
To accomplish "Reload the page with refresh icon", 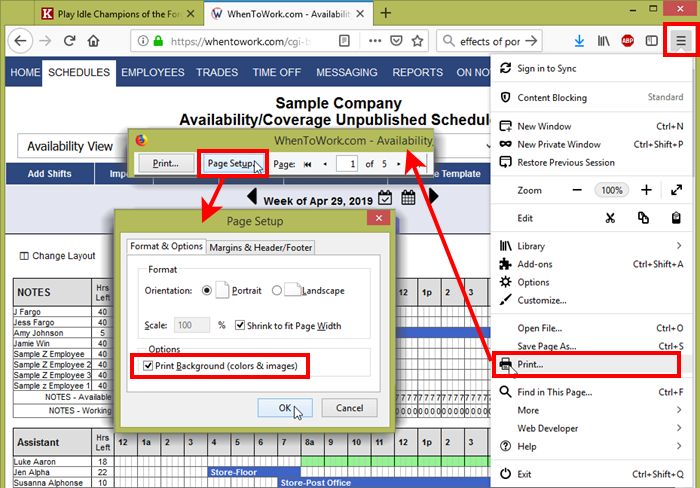I will 69,41.
